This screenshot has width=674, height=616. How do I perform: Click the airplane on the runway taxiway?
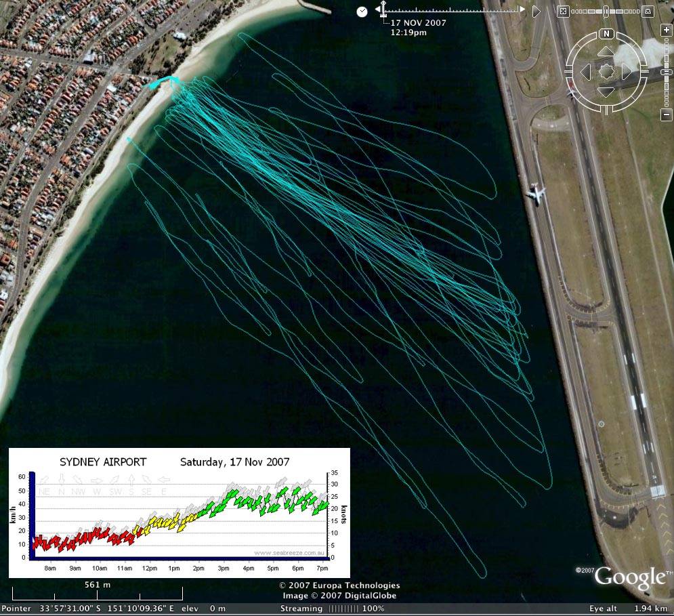tap(536, 192)
